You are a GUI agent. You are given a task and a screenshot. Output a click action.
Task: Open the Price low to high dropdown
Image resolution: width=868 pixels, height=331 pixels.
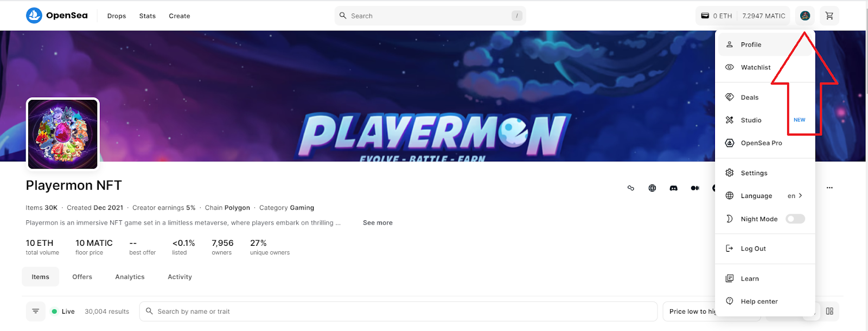[690, 311]
